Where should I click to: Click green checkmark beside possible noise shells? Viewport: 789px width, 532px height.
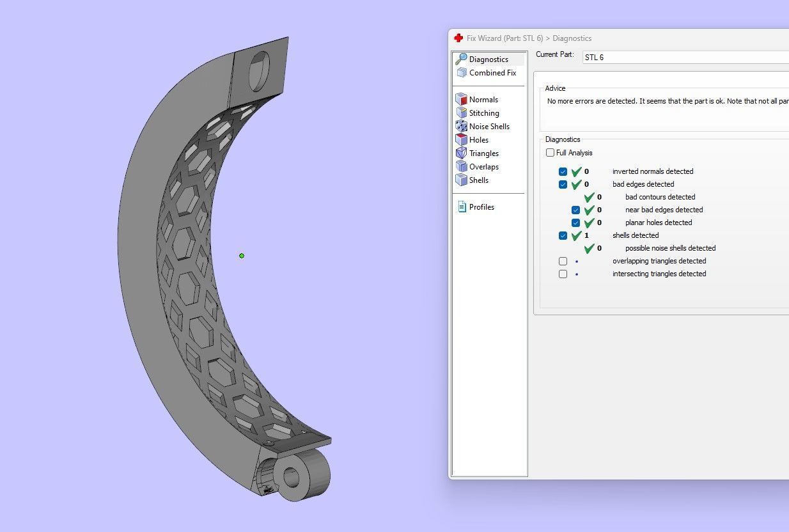(589, 248)
